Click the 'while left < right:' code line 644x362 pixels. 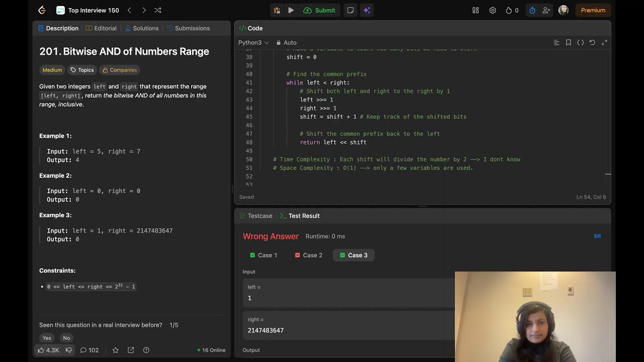click(318, 82)
